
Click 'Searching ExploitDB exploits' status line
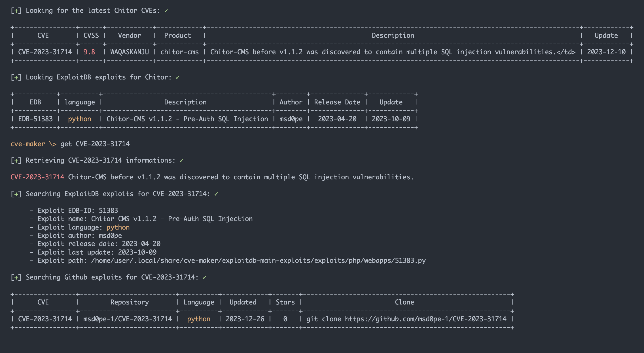pos(114,194)
